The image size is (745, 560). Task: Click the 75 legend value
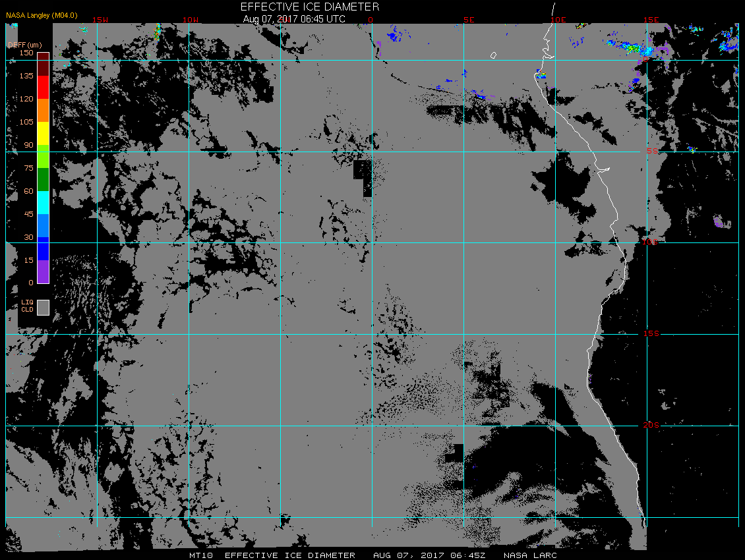pyautogui.click(x=29, y=168)
